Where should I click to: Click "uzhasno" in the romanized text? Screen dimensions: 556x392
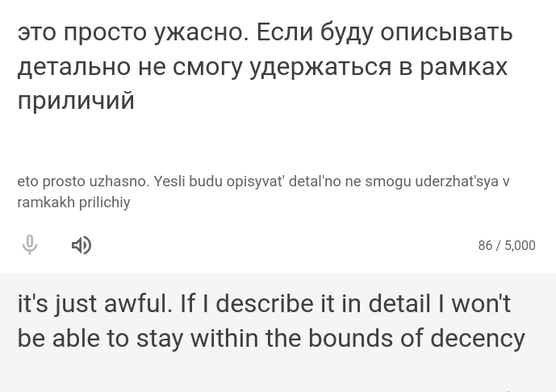point(119,181)
